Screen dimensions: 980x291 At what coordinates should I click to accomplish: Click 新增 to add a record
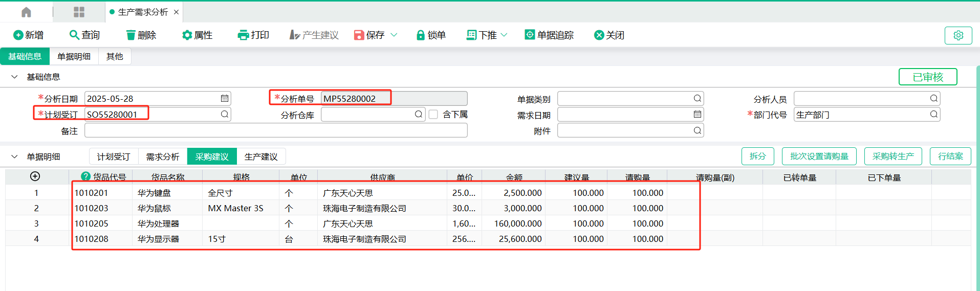[28, 35]
